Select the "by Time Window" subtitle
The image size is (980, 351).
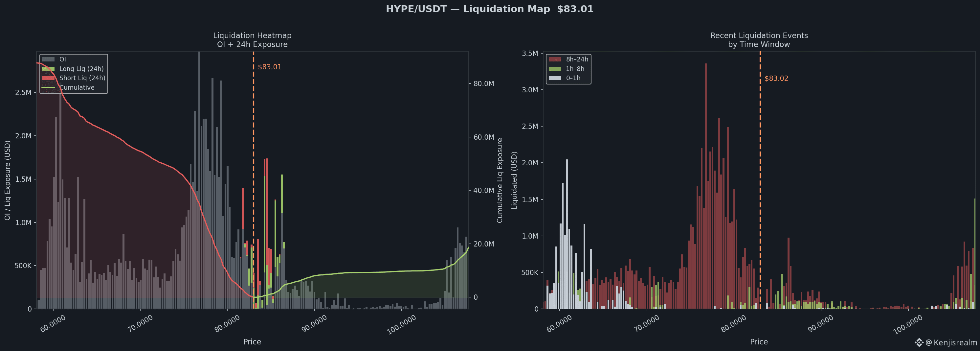click(759, 45)
